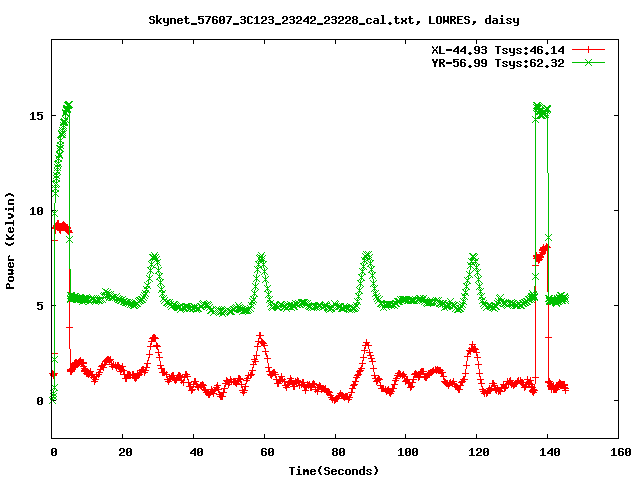Click the green calibration spike top near 140 seconds
Image resolution: width=640 pixels, height=480 pixels.
click(x=542, y=110)
